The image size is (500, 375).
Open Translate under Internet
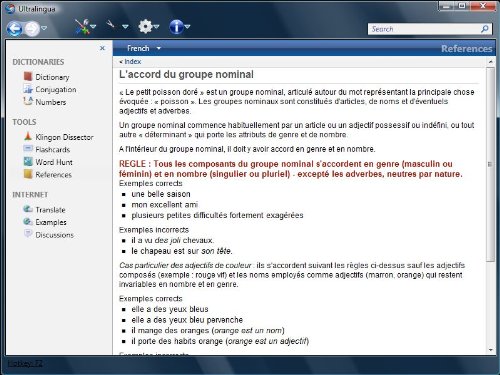[50, 210]
